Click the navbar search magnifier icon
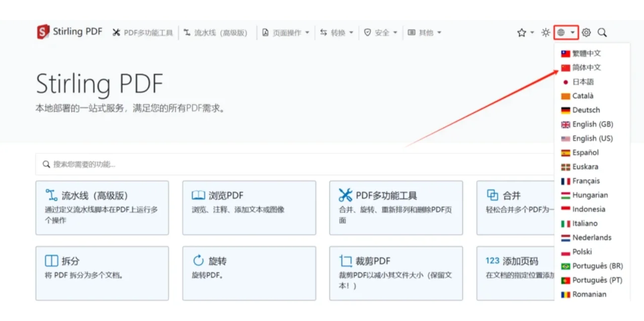This screenshot has width=644, height=321. pyautogui.click(x=602, y=33)
